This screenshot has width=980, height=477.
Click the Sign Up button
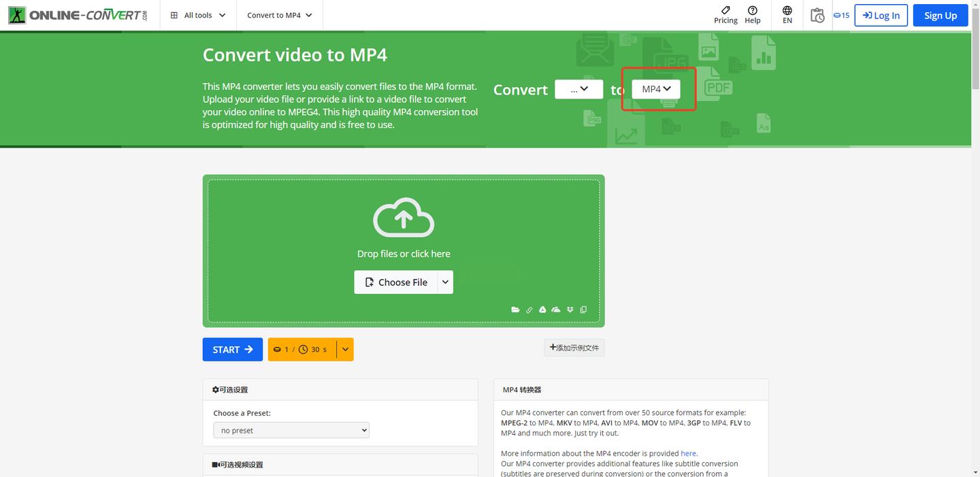(x=940, y=15)
